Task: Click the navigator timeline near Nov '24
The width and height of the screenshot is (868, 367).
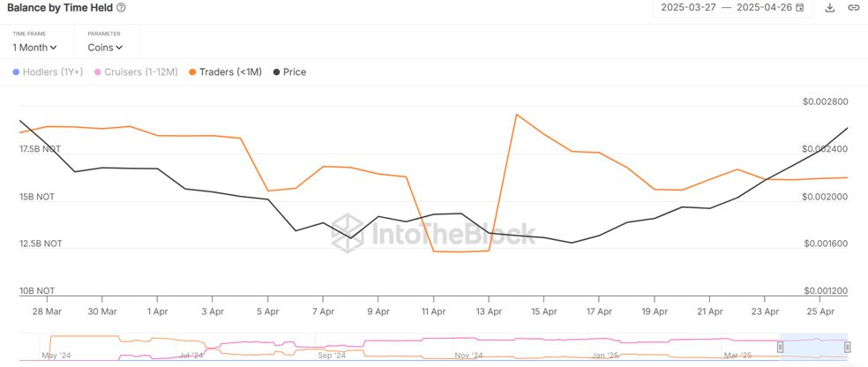Action: pyautogui.click(x=468, y=347)
